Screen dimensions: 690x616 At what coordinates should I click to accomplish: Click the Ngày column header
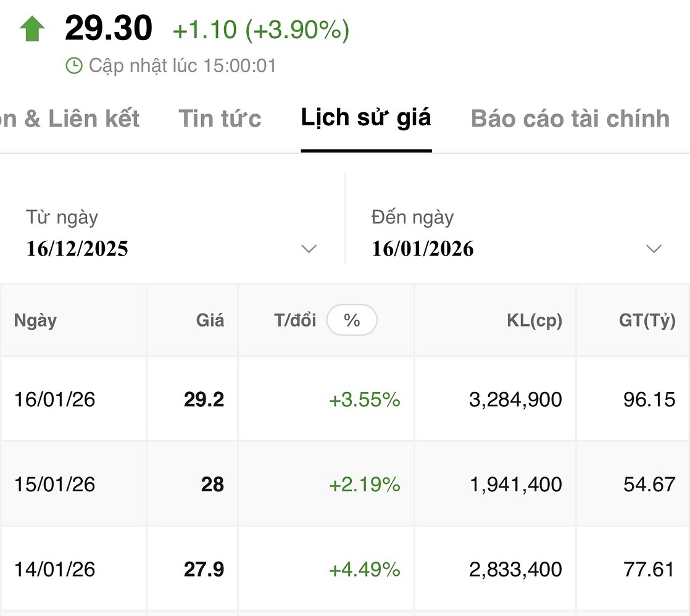pyautogui.click(x=35, y=320)
